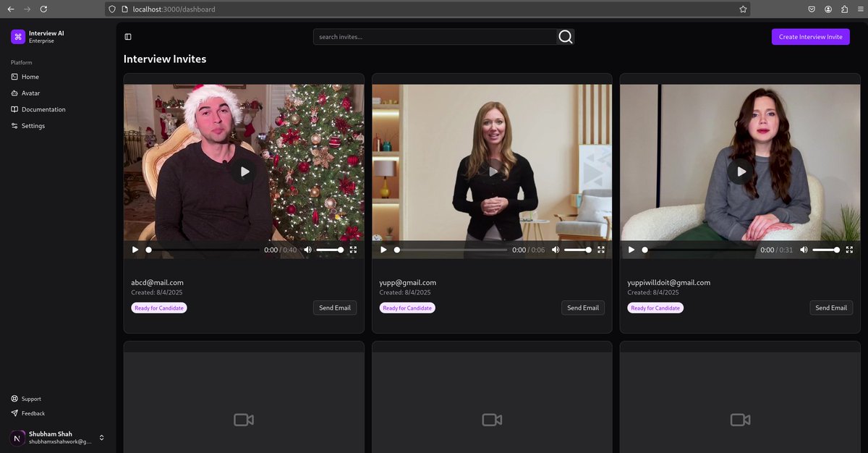Click the Interview AI logo icon
The image size is (868, 453).
point(18,37)
